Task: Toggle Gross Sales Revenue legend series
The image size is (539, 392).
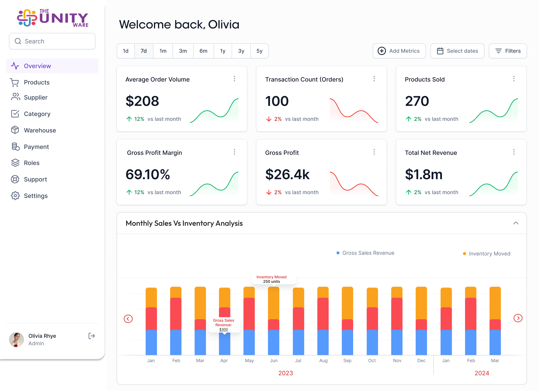Action: (x=365, y=253)
